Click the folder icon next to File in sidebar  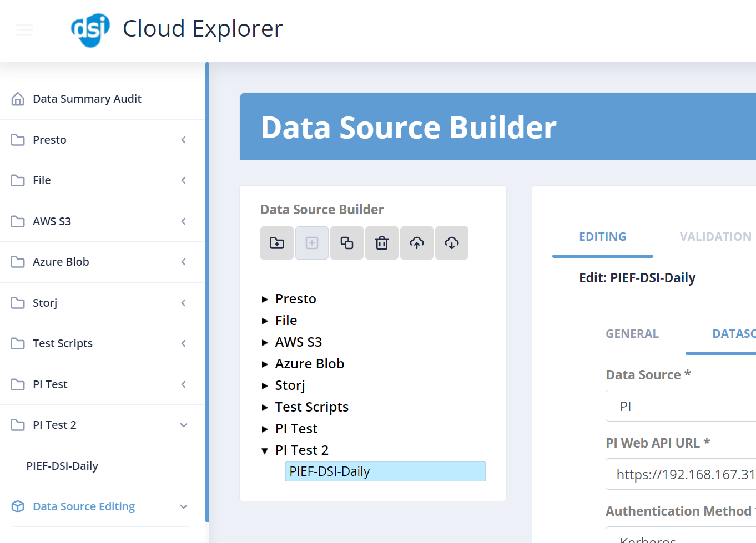pos(18,180)
